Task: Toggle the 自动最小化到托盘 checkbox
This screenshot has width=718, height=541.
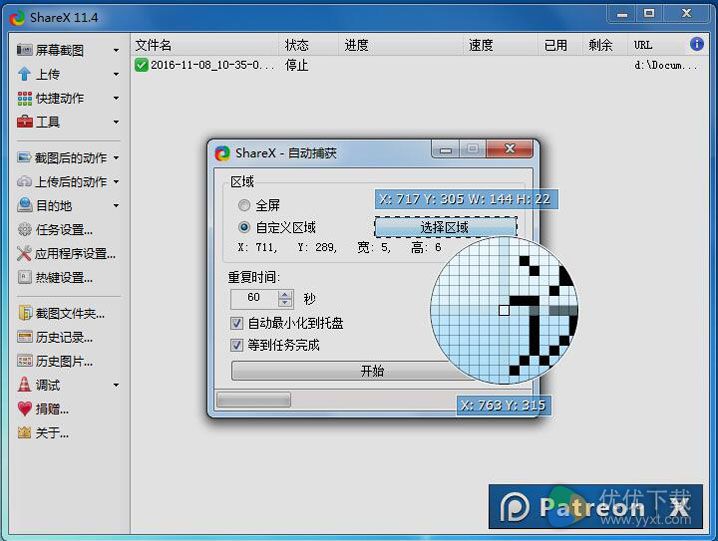Action: pos(236,323)
